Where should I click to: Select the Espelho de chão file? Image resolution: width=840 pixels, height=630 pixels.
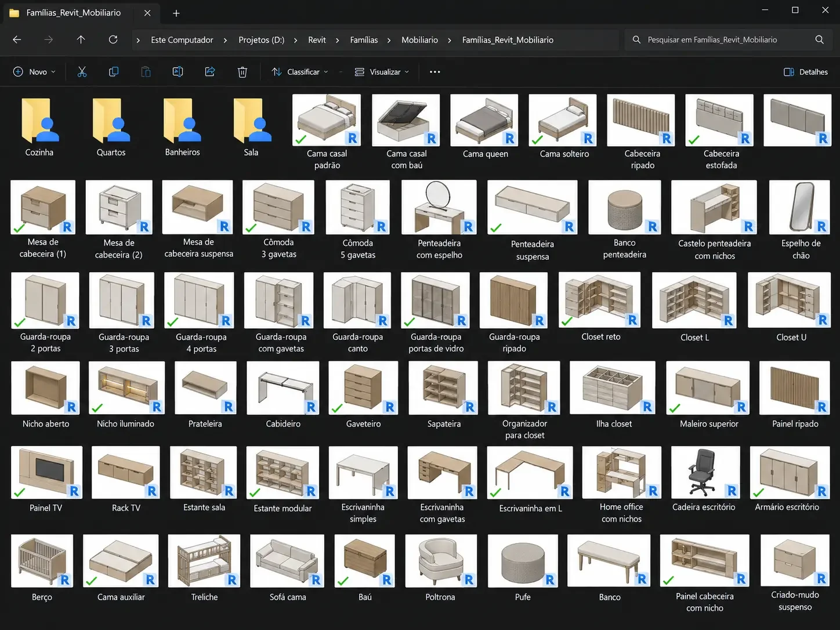click(801, 220)
